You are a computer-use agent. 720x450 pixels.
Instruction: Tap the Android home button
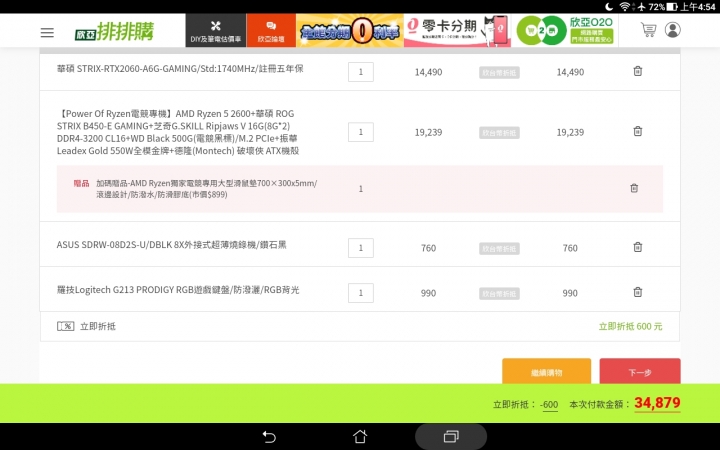point(360,436)
